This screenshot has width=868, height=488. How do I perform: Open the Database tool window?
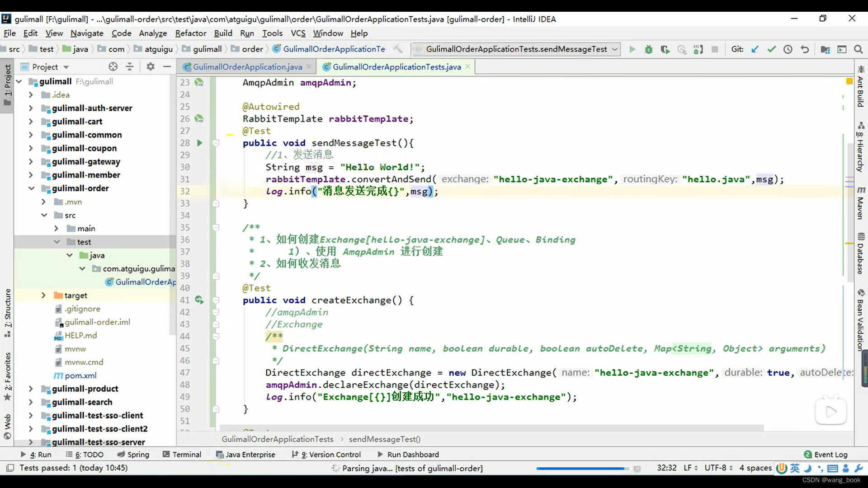click(861, 253)
